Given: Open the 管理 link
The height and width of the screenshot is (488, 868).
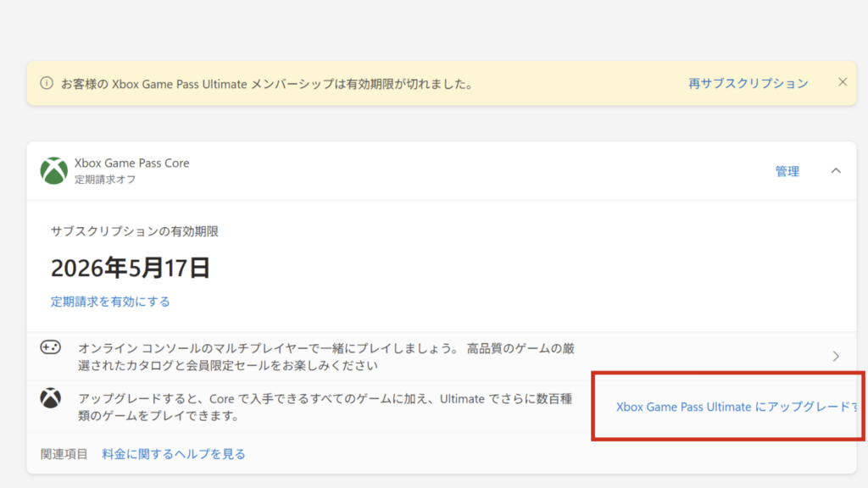Looking at the screenshot, I should 787,171.
